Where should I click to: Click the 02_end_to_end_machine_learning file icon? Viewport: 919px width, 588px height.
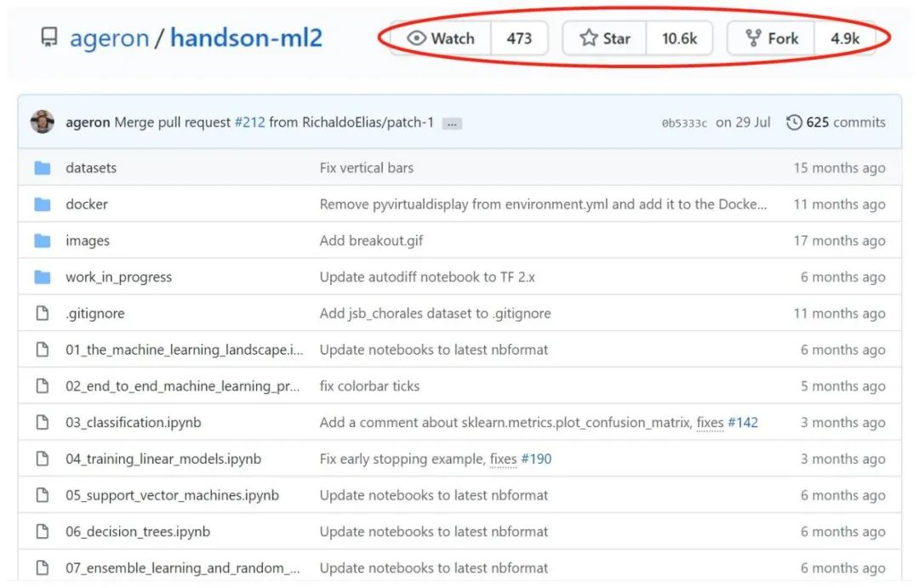coord(43,386)
